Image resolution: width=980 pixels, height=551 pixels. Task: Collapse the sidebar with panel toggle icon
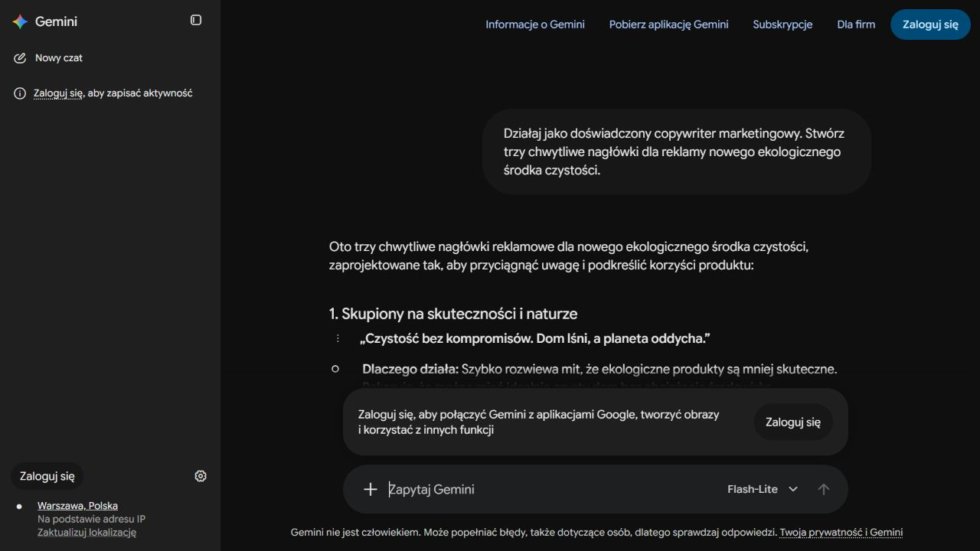point(196,20)
